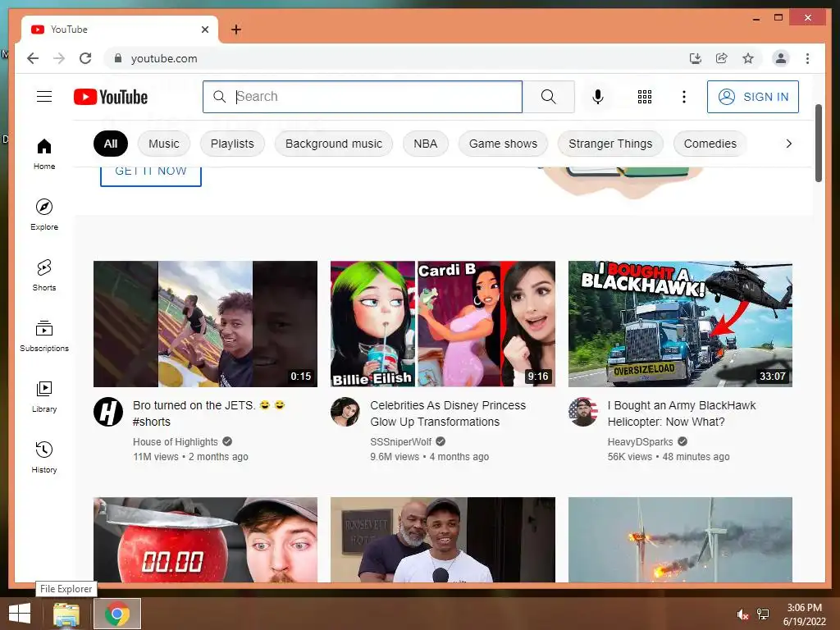
Task: Show more category chips with arrow
Action: (788, 144)
